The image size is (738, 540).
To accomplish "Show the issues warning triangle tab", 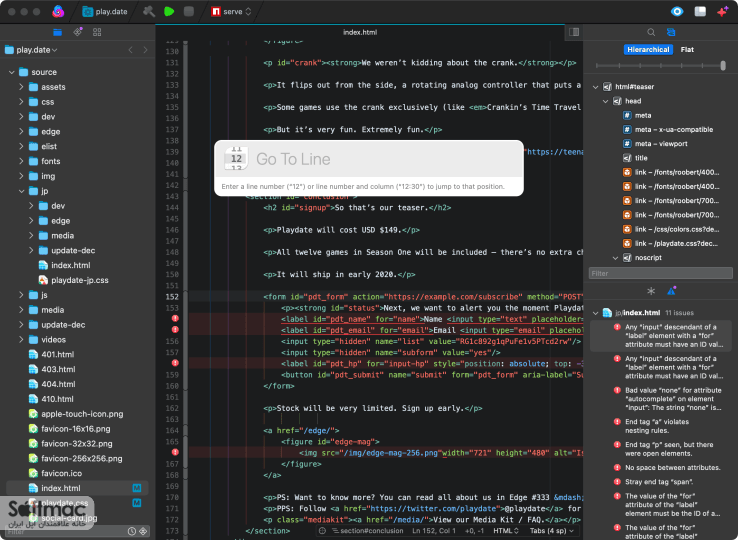I will 672,291.
